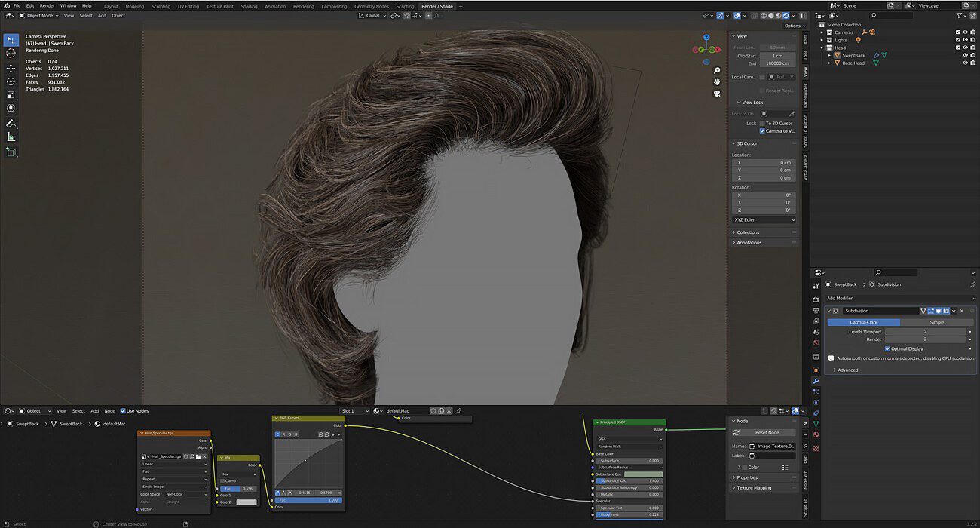Open the File menu
Image resolution: width=980 pixels, height=528 pixels.
(17, 6)
